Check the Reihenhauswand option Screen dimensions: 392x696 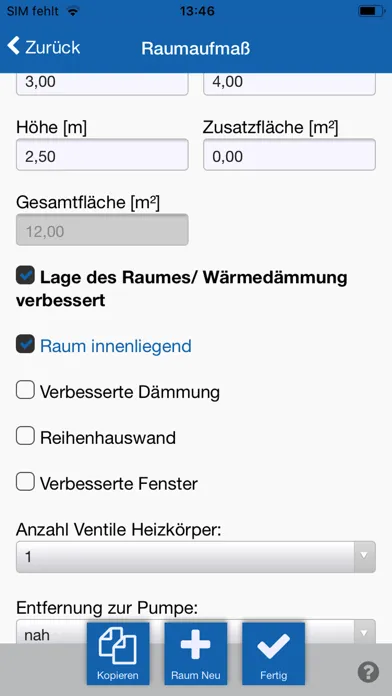coord(25,436)
